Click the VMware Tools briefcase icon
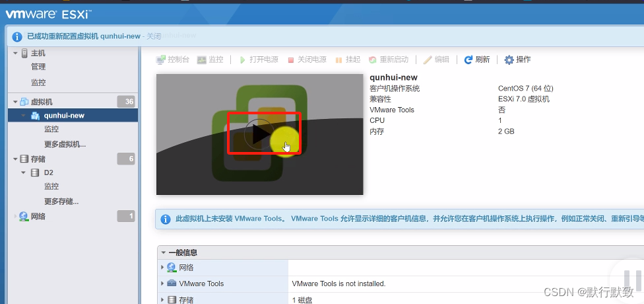Viewport: 644px width, 304px height. click(x=172, y=284)
